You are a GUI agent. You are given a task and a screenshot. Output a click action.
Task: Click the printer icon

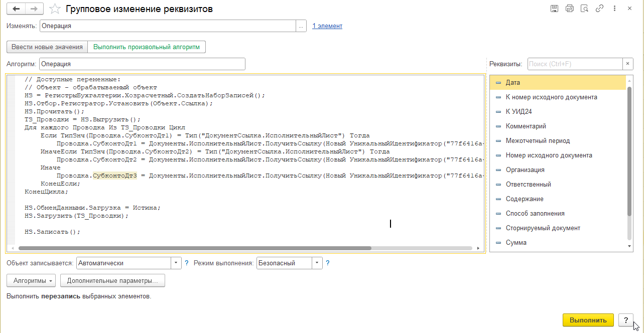[569, 9]
